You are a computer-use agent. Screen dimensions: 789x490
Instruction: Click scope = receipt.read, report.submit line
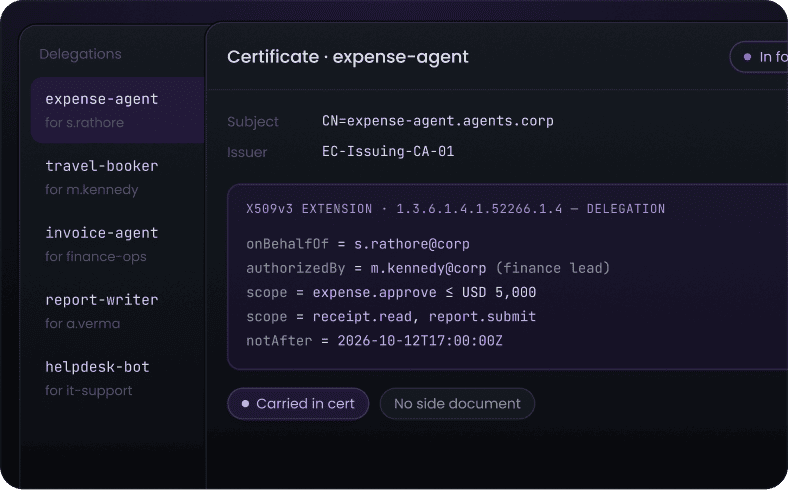(391, 316)
